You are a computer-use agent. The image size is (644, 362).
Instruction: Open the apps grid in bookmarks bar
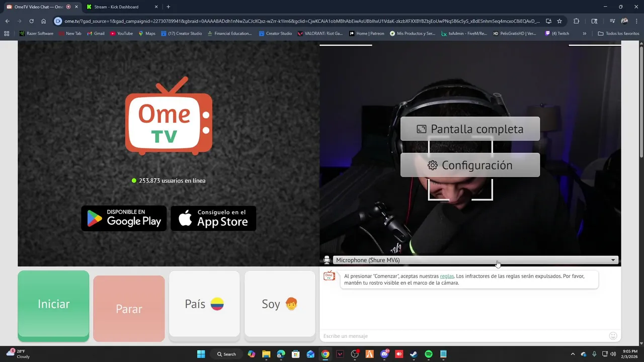coord(7,34)
